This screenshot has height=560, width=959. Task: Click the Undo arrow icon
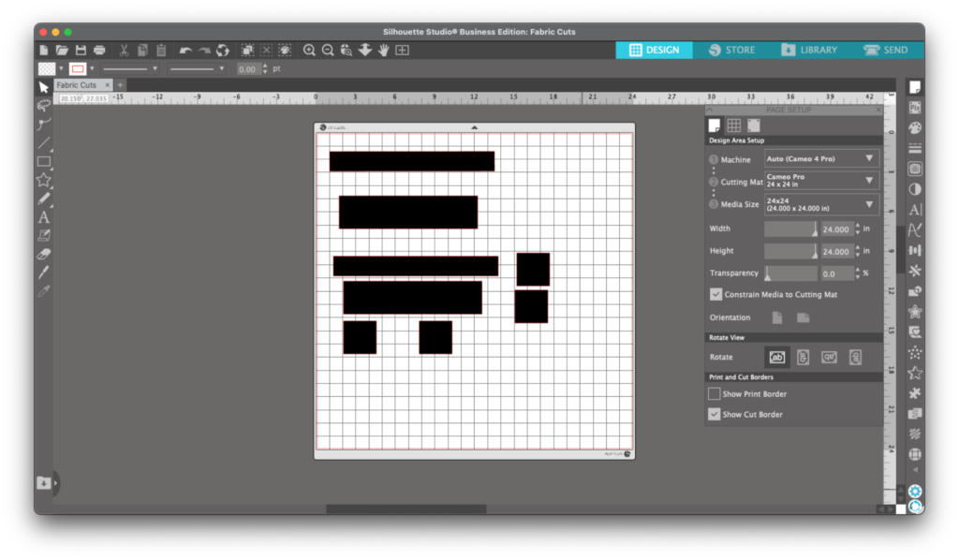[185, 50]
